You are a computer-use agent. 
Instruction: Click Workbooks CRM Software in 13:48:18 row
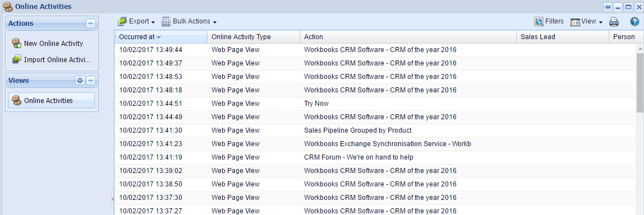pyautogui.click(x=380, y=90)
